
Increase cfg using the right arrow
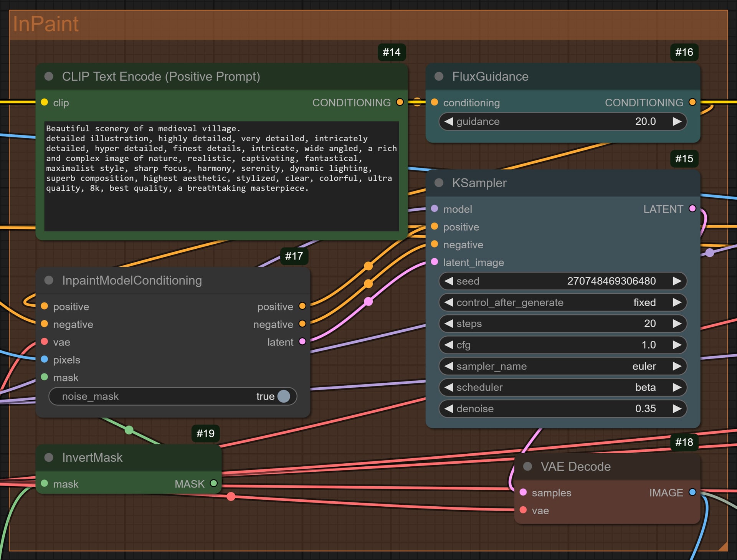click(677, 345)
